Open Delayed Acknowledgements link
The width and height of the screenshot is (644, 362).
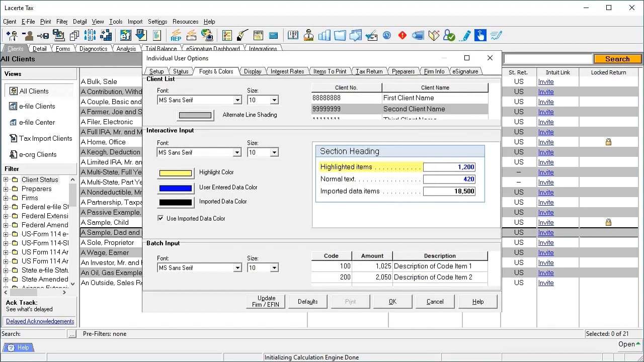[x=40, y=321]
